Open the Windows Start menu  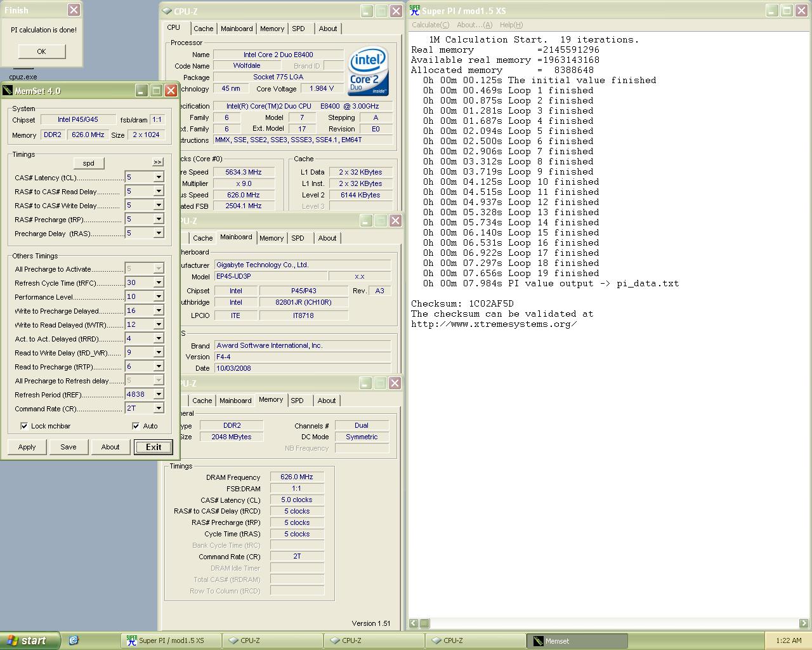30,640
